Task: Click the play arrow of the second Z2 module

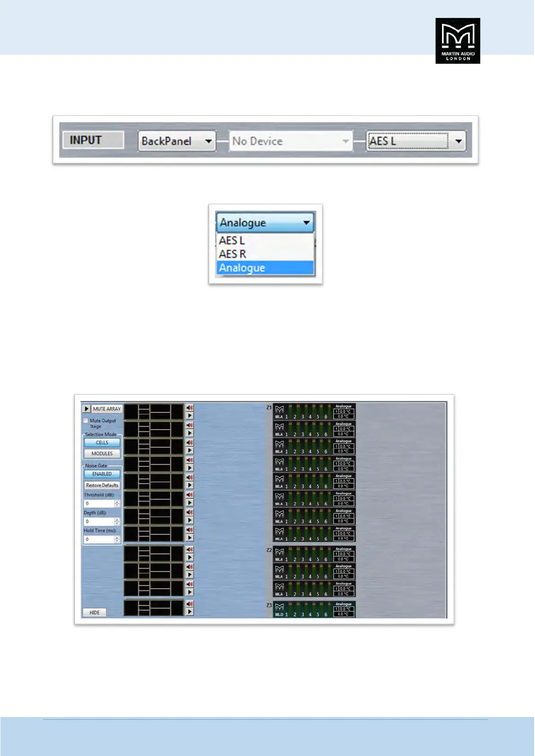Action: pos(190,575)
